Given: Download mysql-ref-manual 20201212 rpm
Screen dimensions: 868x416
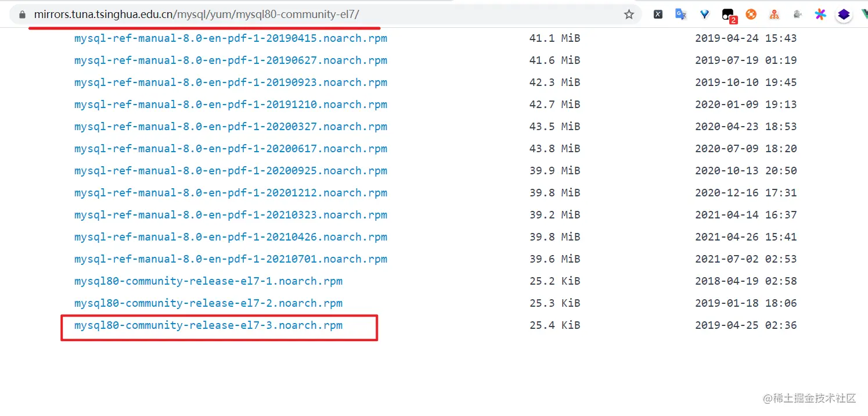Looking at the screenshot, I should [230, 193].
